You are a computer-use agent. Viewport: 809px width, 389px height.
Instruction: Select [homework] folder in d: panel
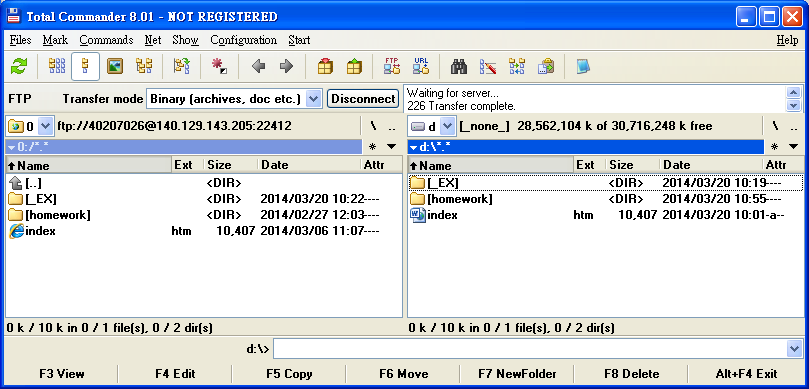[606, 199]
